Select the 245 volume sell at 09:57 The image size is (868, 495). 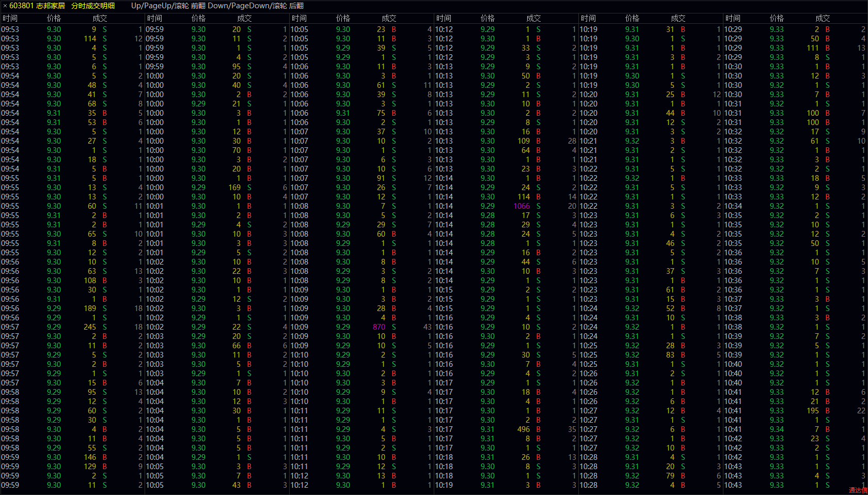point(89,327)
